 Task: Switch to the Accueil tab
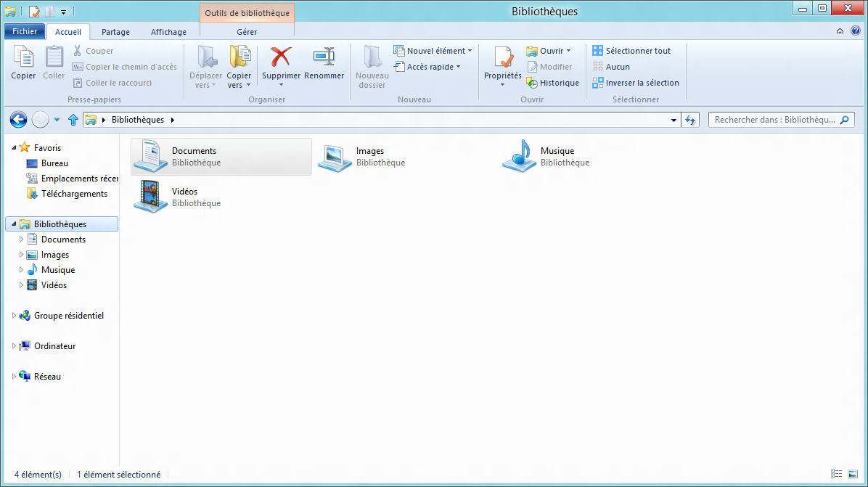[68, 31]
